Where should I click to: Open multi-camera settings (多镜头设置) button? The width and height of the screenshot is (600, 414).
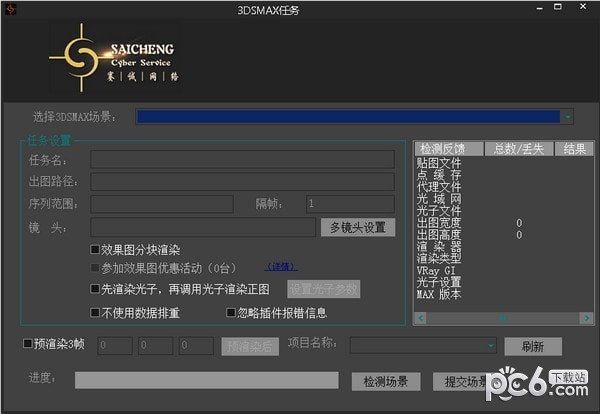point(358,228)
